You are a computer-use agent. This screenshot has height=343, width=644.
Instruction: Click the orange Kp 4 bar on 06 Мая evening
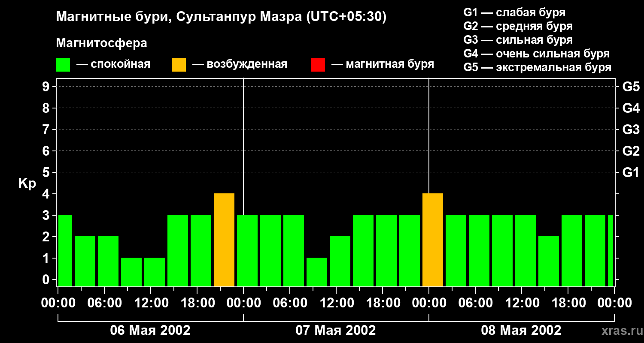tap(224, 240)
